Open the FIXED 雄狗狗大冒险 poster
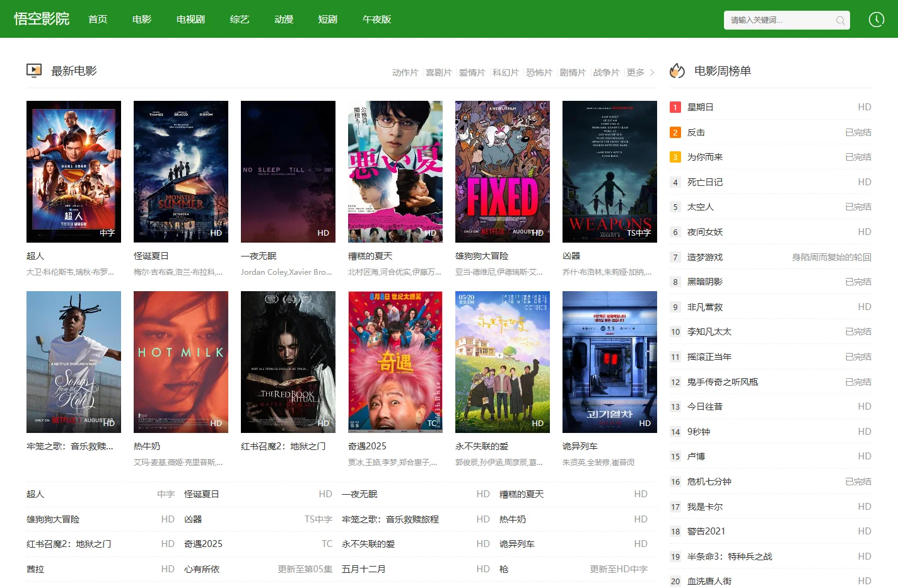Viewport: 898px width, 588px height. coord(503,171)
